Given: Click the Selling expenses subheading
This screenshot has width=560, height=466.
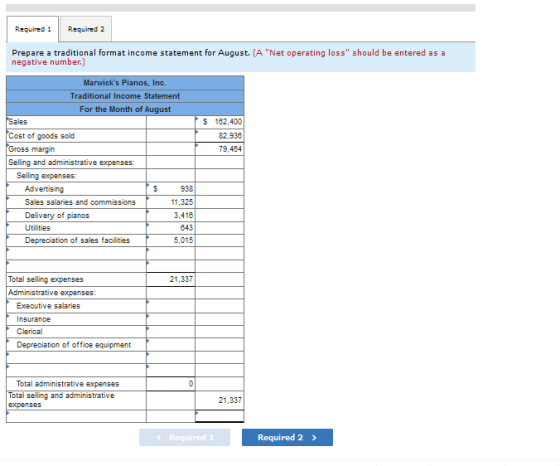Looking at the screenshot, I should (x=46, y=176).
